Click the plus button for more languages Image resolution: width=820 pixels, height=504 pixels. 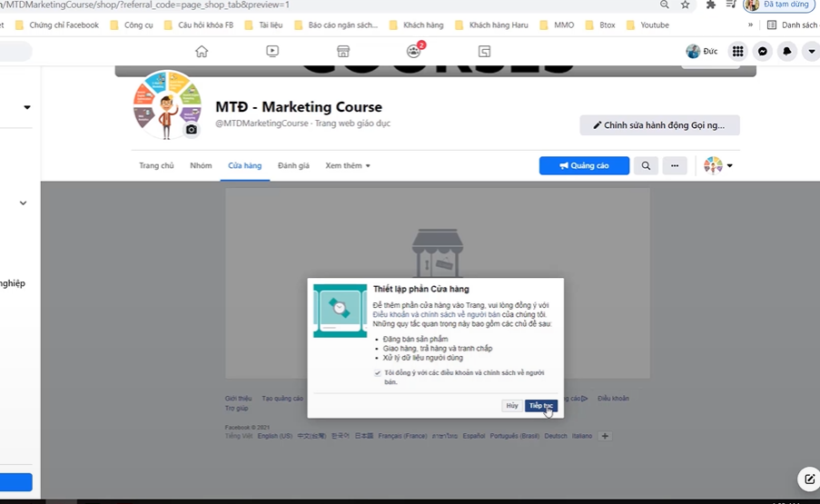point(605,436)
